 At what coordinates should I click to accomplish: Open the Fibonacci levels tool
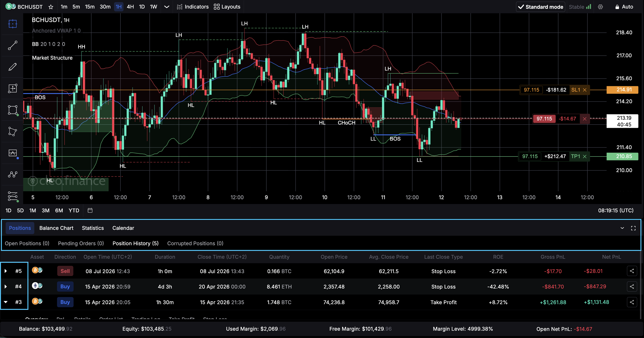[13, 196]
